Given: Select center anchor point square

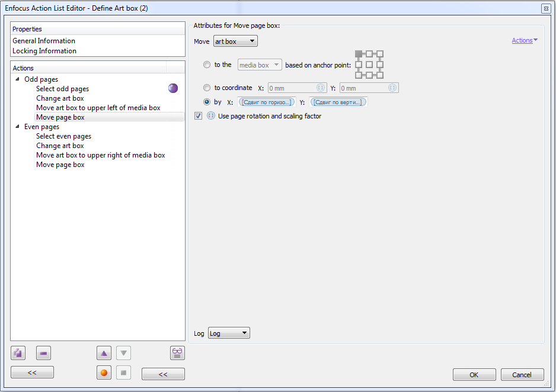Looking at the screenshot, I should (x=369, y=65).
